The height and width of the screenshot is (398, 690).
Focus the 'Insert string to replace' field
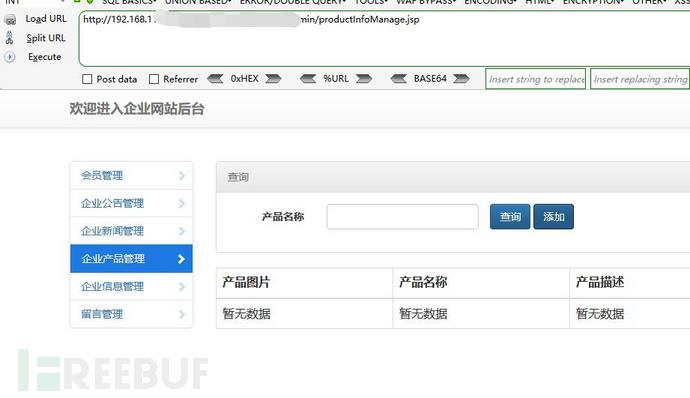click(536, 79)
